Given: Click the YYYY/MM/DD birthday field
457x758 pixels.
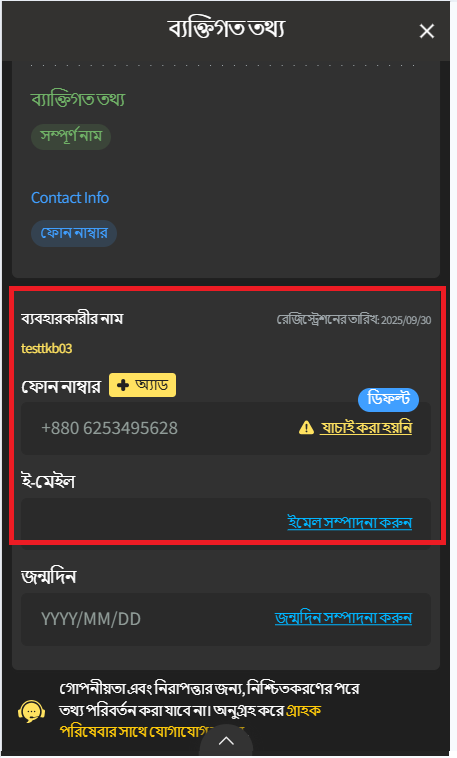Looking at the screenshot, I should (x=226, y=619).
